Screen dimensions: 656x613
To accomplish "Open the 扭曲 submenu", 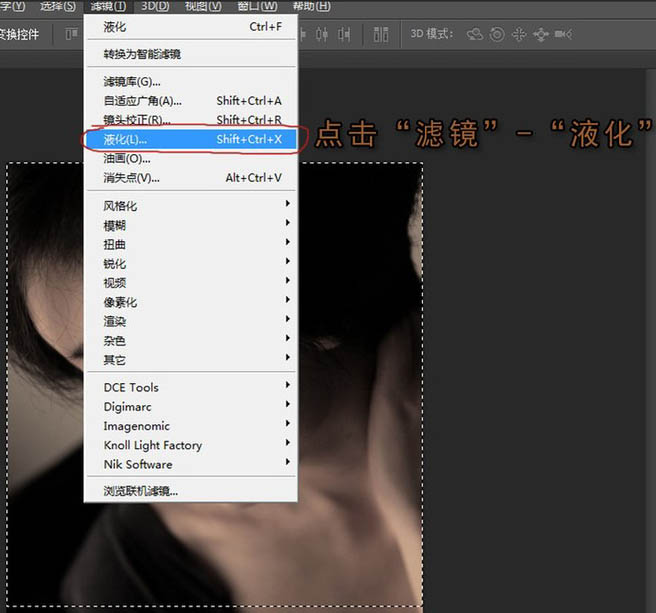I will coord(191,244).
